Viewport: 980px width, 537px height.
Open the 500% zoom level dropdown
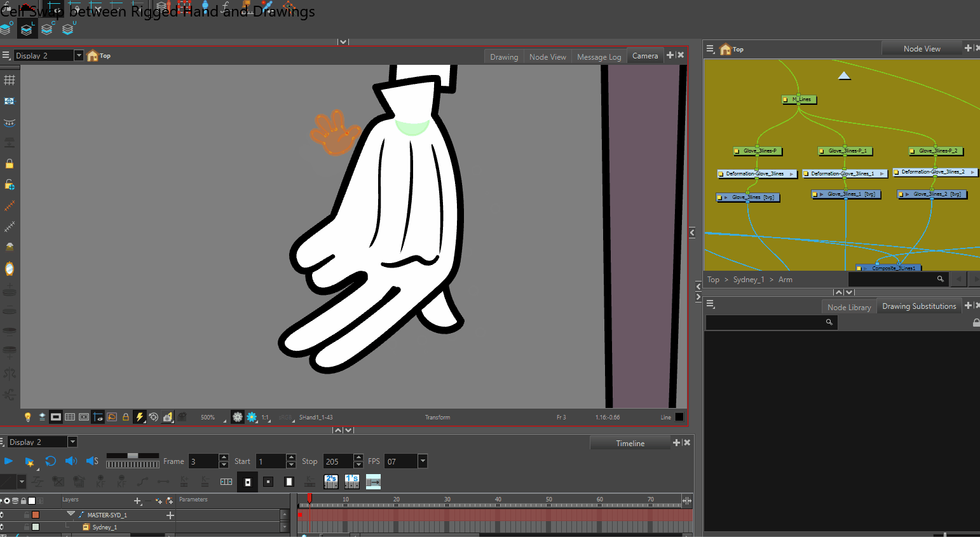pos(225,419)
